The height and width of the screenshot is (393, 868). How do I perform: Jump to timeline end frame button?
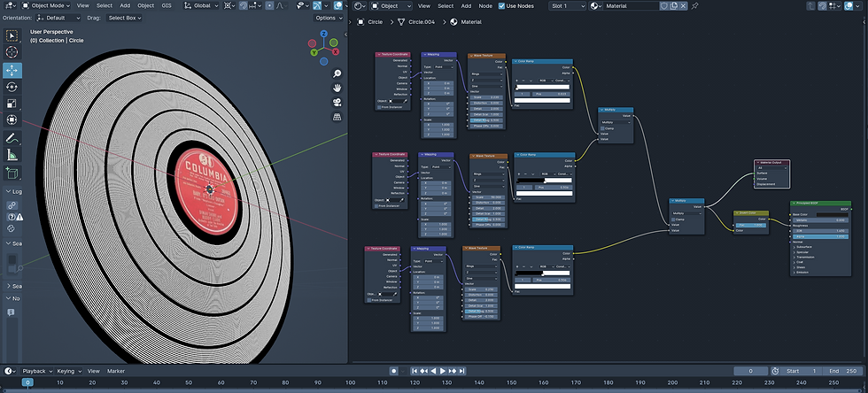[461, 371]
